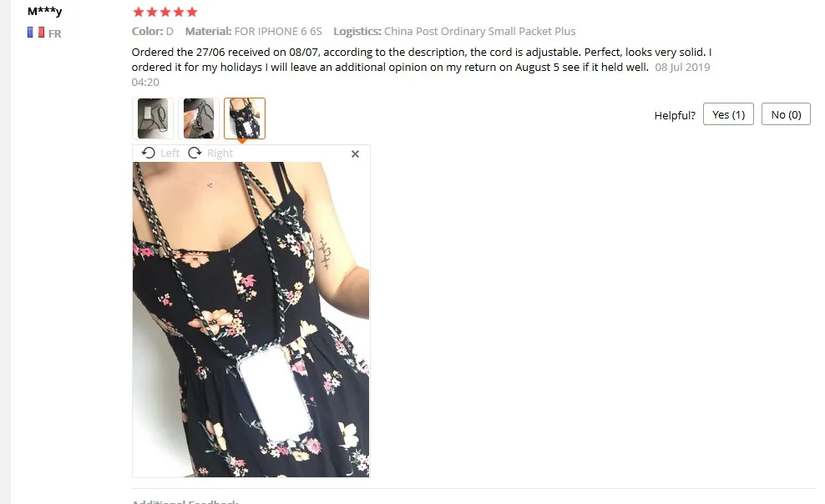Open the second review photo thumbnail
The height and width of the screenshot is (504, 825).
click(x=199, y=118)
